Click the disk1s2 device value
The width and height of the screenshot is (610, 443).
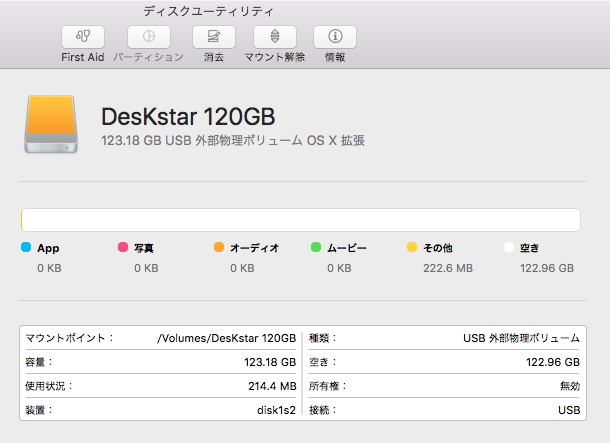pos(276,409)
